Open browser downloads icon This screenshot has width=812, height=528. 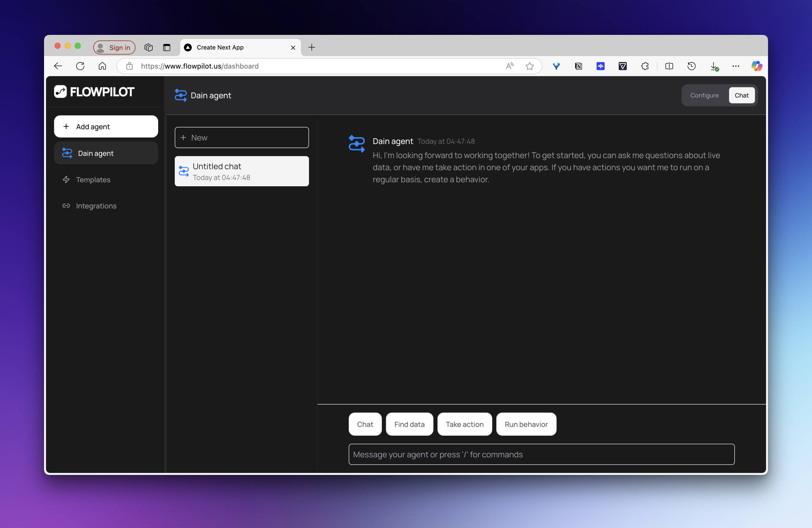click(x=714, y=66)
